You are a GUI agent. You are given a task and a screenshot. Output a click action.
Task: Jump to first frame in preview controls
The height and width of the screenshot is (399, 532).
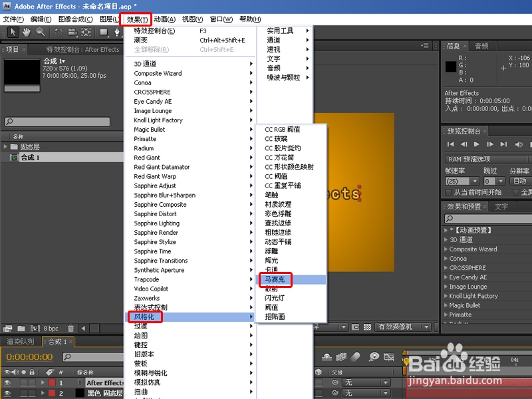pyautogui.click(x=451, y=144)
